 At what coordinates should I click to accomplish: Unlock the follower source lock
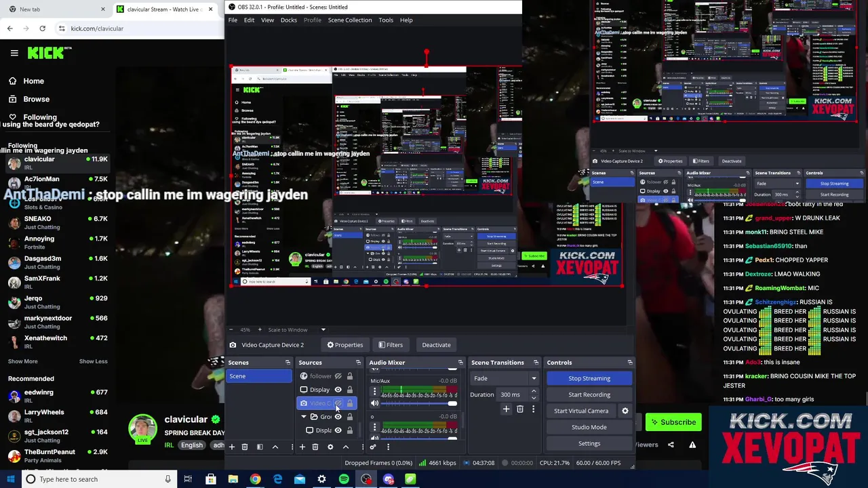coord(350,376)
